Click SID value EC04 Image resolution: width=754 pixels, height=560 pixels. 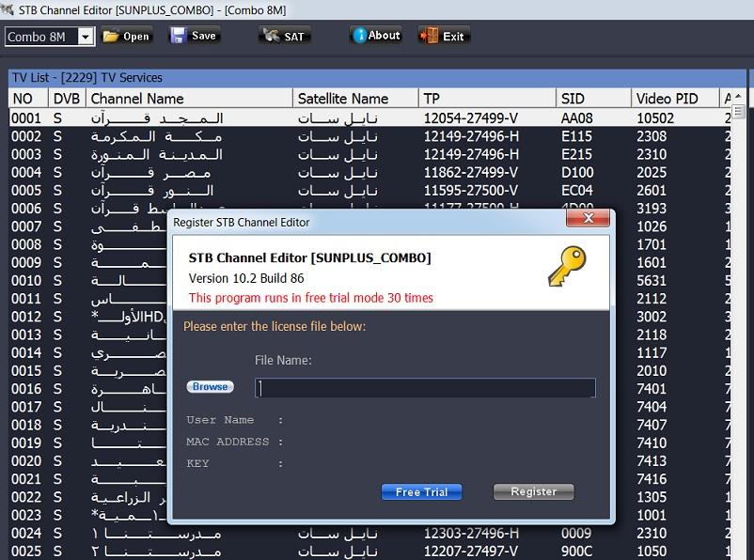point(577,191)
